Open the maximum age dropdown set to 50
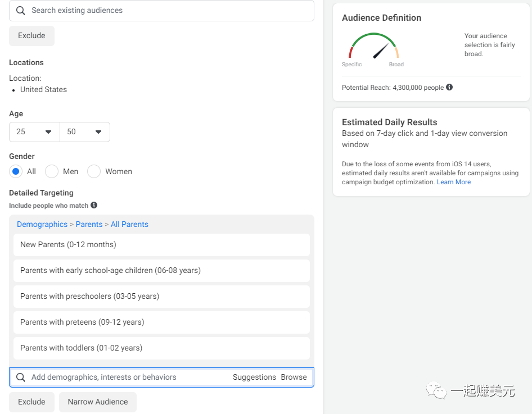Image resolution: width=532 pixels, height=414 pixels. [85, 132]
